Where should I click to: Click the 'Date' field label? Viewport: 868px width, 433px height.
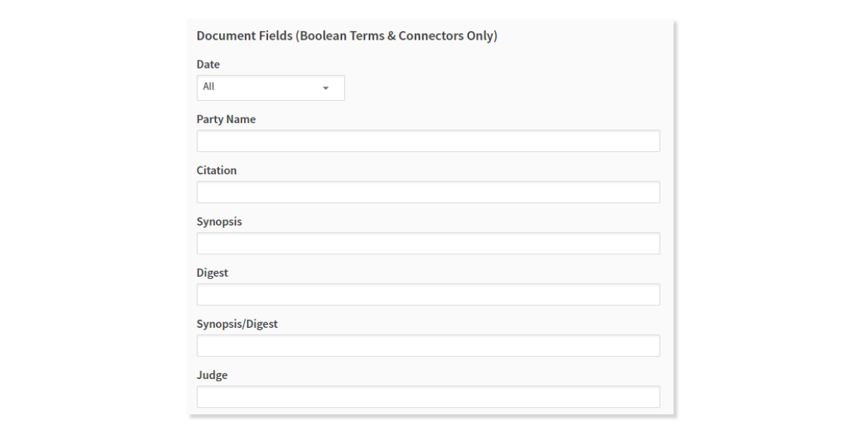pyautogui.click(x=208, y=65)
